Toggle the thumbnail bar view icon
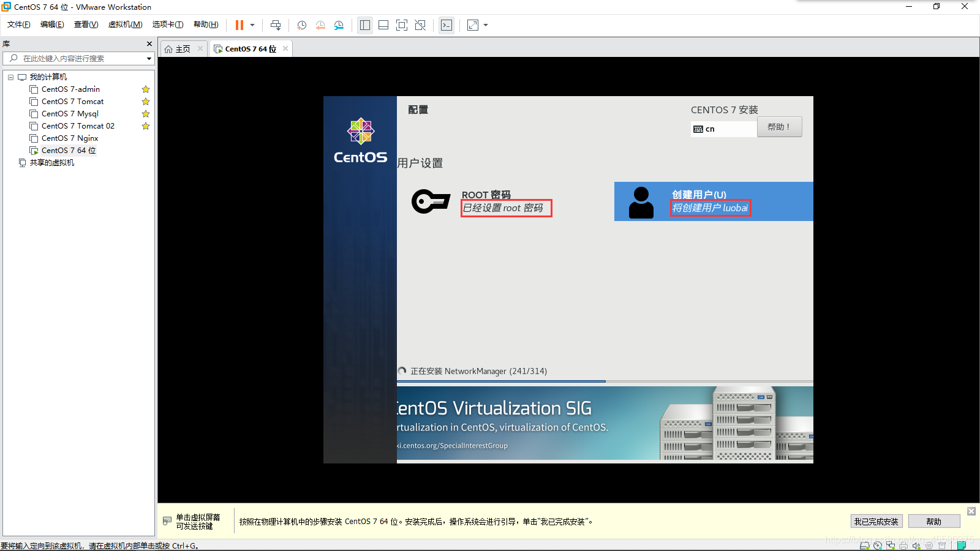980x551 pixels. point(383,25)
